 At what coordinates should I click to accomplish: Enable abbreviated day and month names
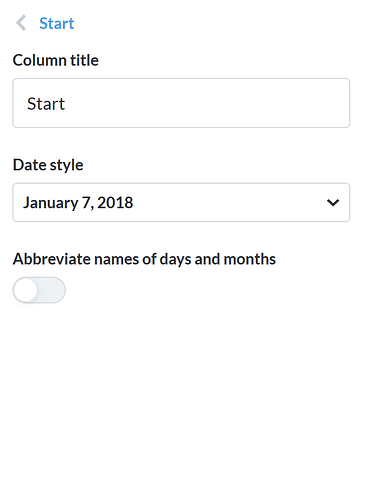(39, 290)
